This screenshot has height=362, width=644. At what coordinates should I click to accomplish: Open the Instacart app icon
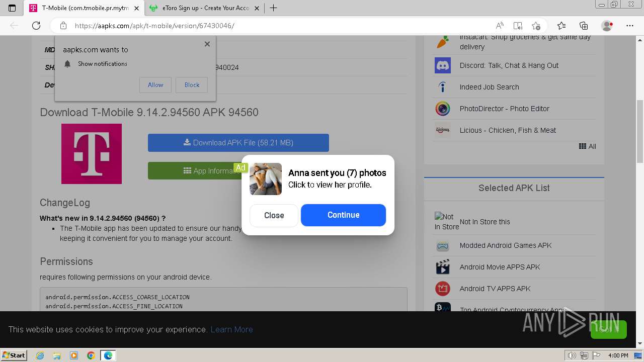coord(443,42)
